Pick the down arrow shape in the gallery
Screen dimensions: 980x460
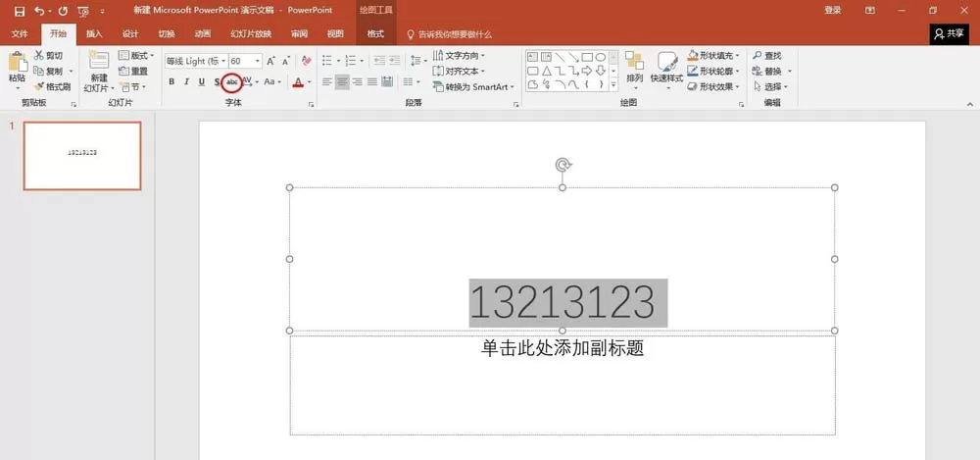point(601,71)
